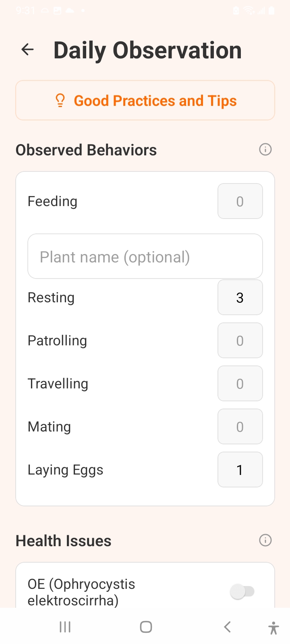Tap the Health Issues section heading
The height and width of the screenshot is (644, 290).
(64, 541)
